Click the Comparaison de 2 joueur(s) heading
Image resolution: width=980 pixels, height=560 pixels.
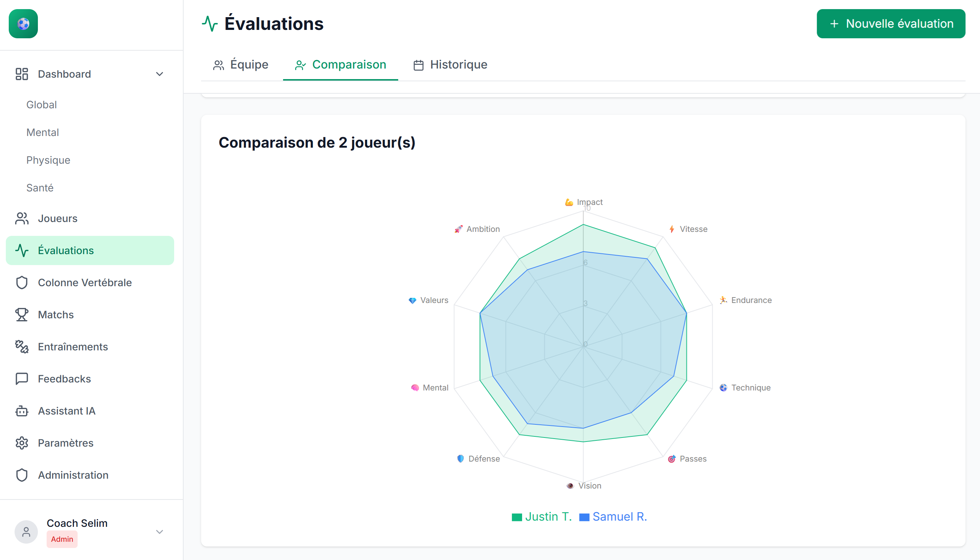pyautogui.click(x=317, y=143)
